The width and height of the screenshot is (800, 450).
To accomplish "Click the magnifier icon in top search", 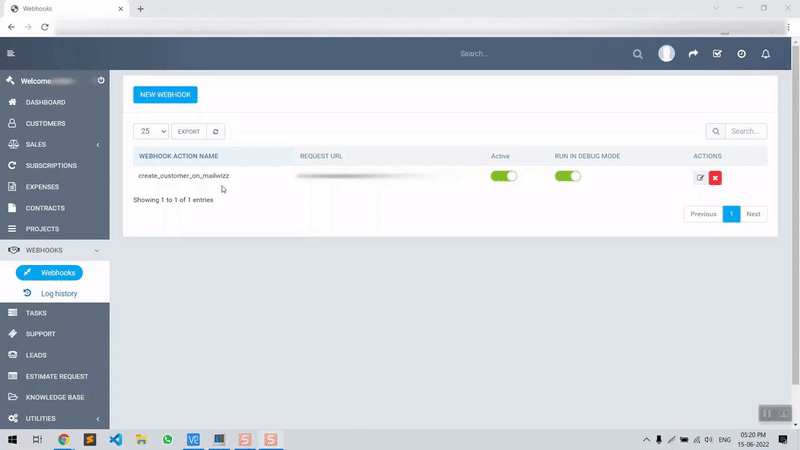I will click(x=638, y=54).
